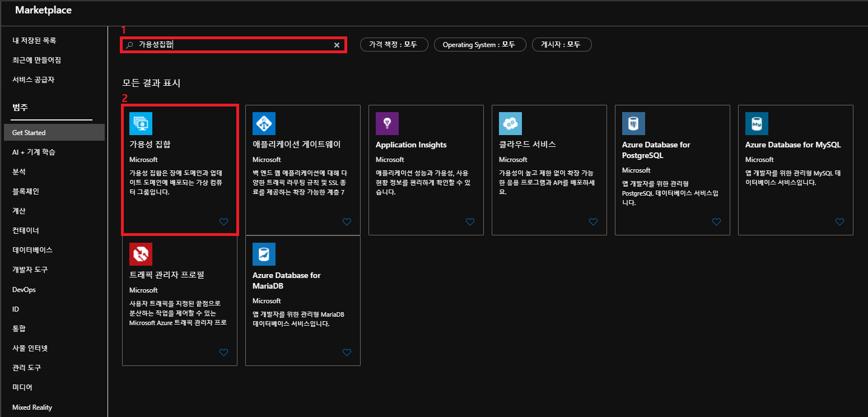The width and height of the screenshot is (868, 417).
Task: Click the Application Insights description text
Action: (423, 183)
